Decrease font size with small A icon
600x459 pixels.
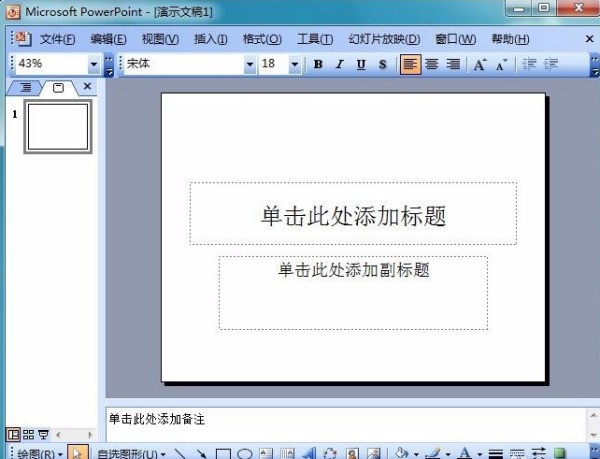pos(502,64)
